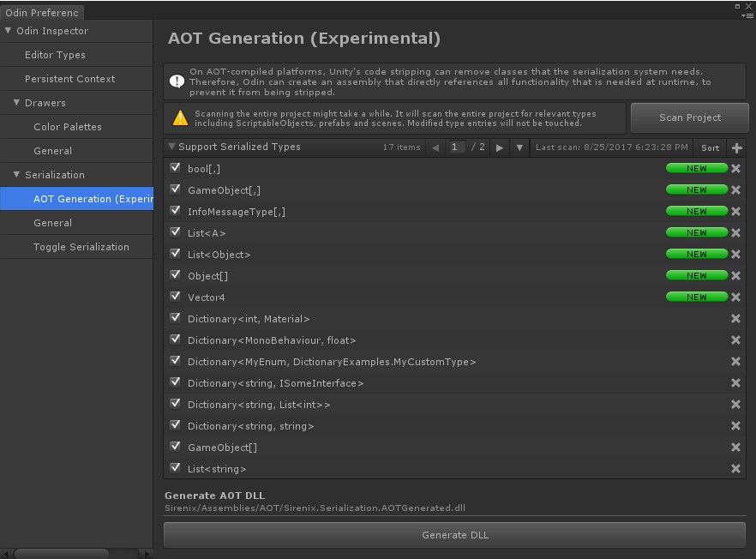The width and height of the screenshot is (756, 559).
Task: Disable the List<Object> checkbox
Action: [x=175, y=254]
